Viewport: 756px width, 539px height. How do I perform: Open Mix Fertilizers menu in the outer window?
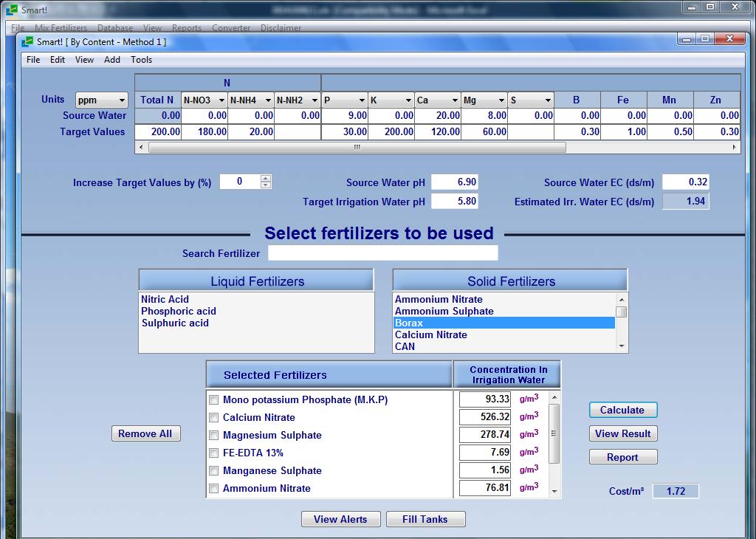[x=61, y=28]
